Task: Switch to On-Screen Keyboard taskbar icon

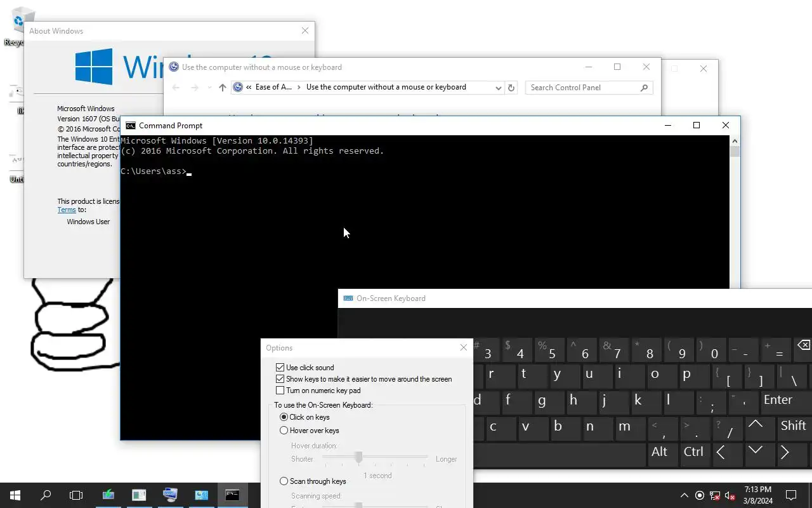Action: (x=170, y=495)
